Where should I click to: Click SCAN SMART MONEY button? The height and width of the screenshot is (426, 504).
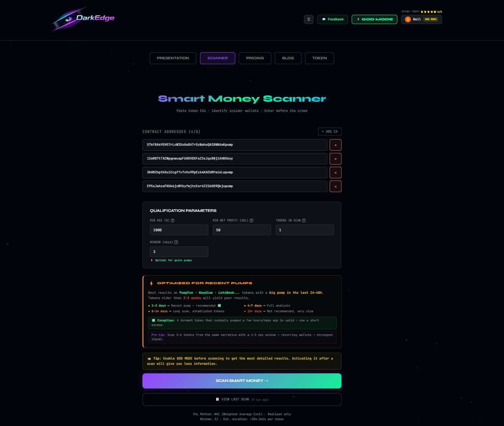[x=242, y=381]
